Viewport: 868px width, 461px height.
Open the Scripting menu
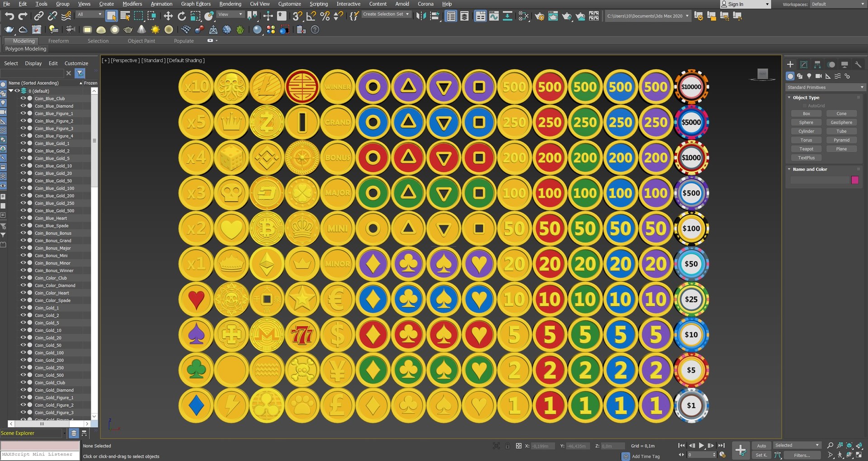319,4
